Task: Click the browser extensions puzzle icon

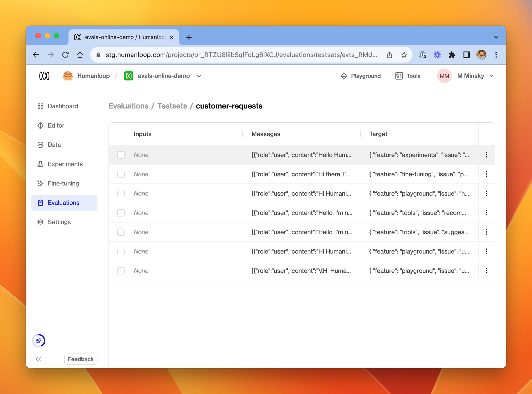Action: tap(452, 55)
